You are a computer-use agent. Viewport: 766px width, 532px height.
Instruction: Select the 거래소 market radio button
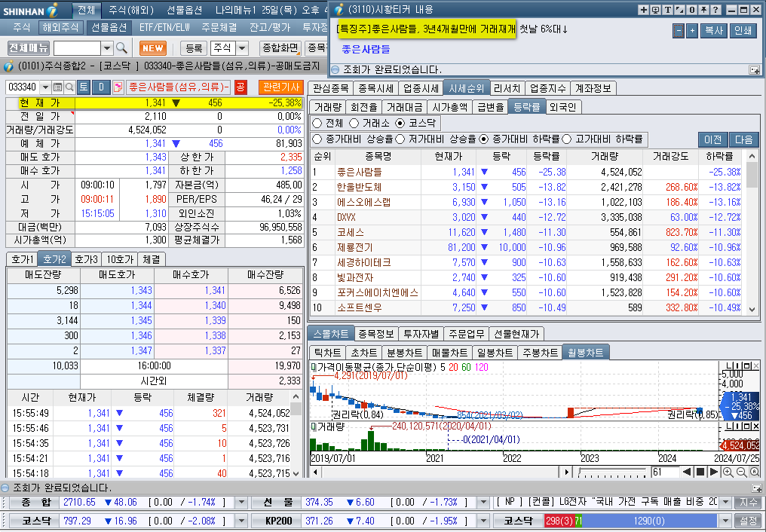354,123
